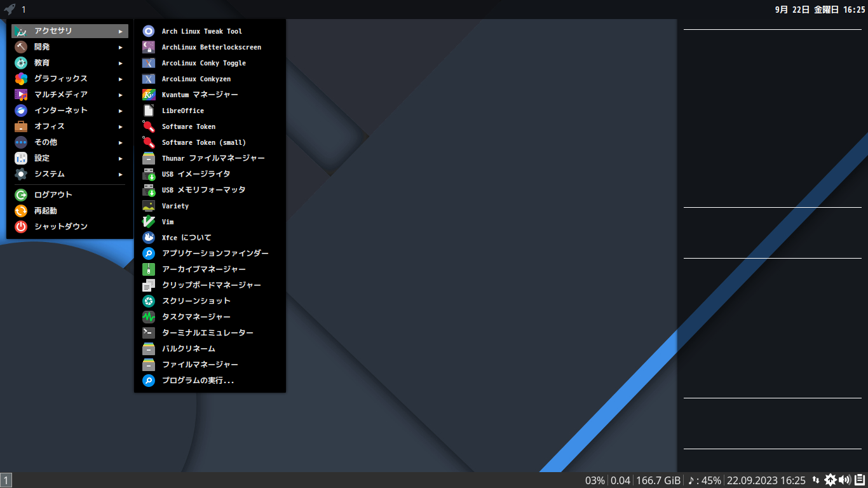Click the rocket launcher icon in the top bar
This screenshot has height=488, width=868.
[x=9, y=10]
